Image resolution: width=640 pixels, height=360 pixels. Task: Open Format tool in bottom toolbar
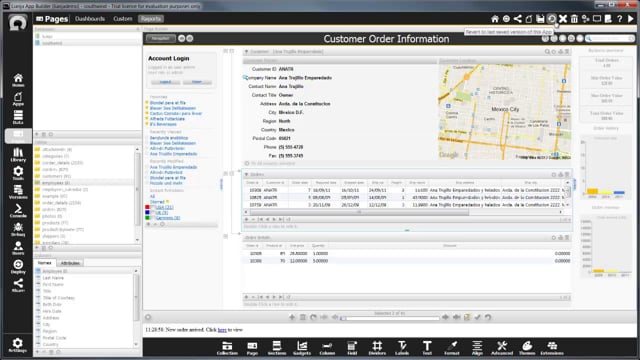[x=452, y=348]
